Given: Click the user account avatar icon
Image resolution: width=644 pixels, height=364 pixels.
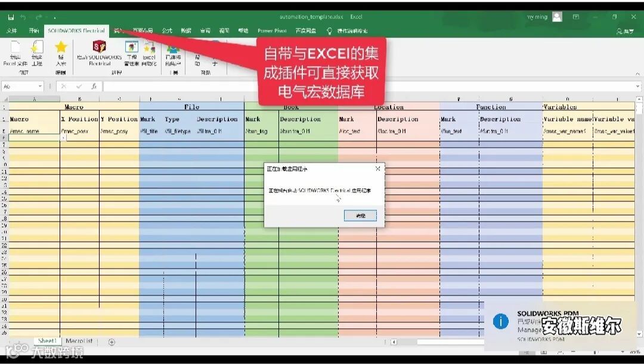Looking at the screenshot, I should point(557,17).
